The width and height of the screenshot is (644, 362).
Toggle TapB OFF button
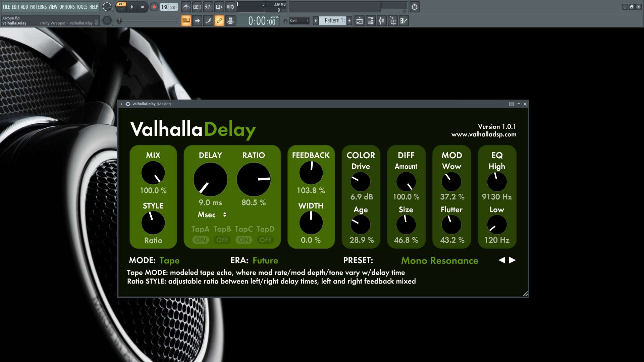tap(222, 240)
